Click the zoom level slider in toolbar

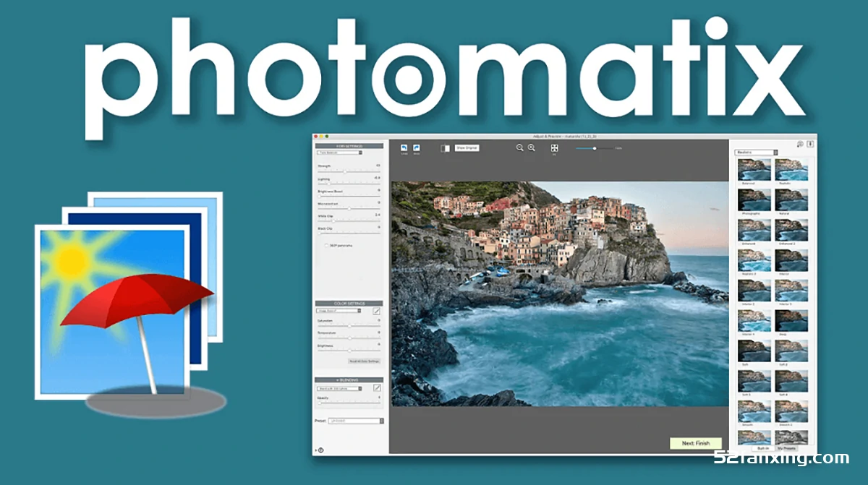coord(595,148)
